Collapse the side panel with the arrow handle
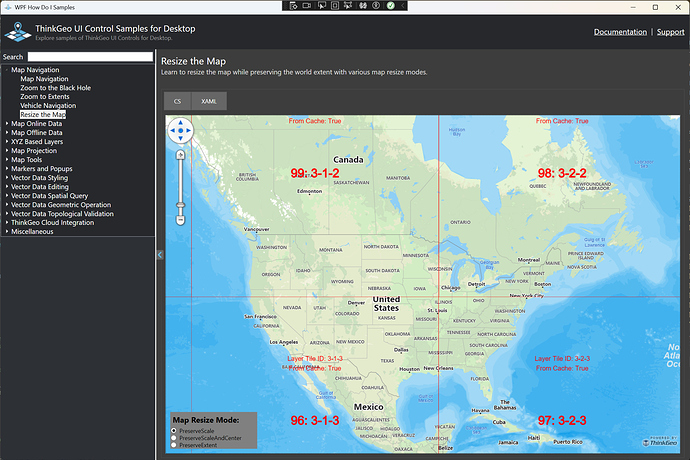 point(160,255)
